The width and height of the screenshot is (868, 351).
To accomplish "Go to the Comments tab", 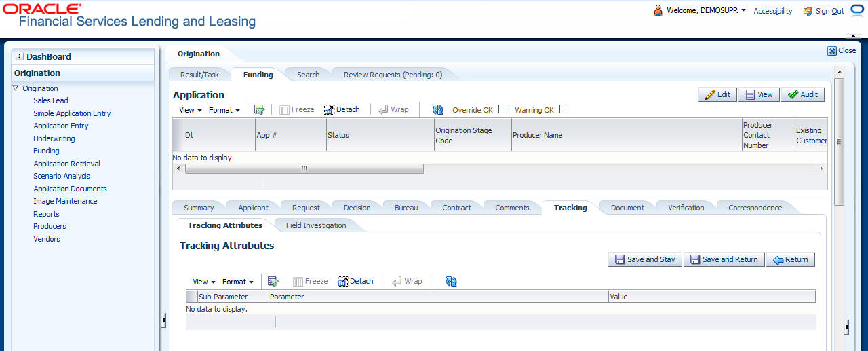I will [512, 208].
